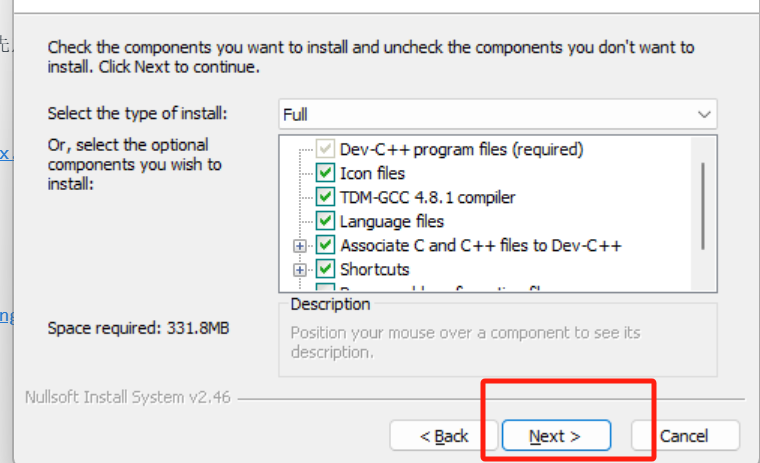Highlight the 'Language files' component name
The height and width of the screenshot is (463, 760).
pyautogui.click(x=392, y=221)
